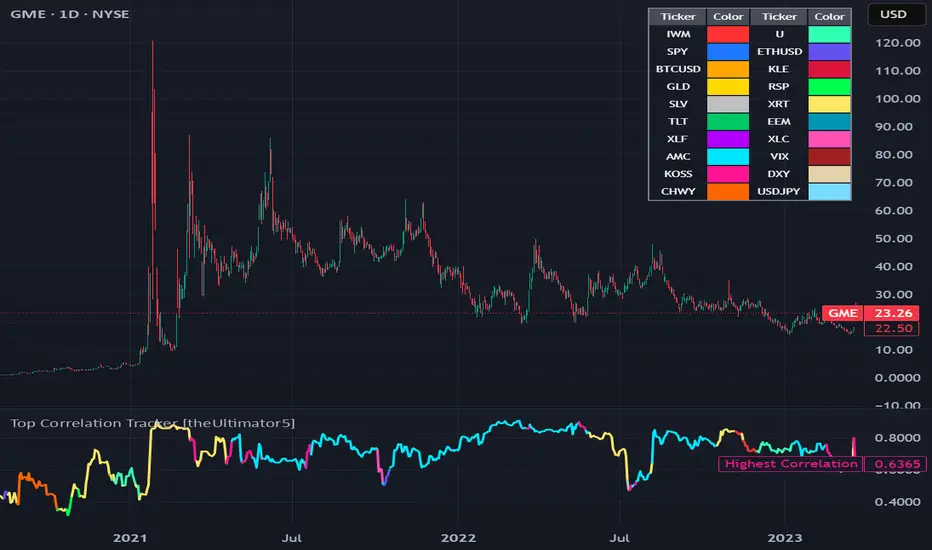This screenshot has width=932, height=550.
Task: Click the DXY beige color swatch
Action: [x=829, y=174]
